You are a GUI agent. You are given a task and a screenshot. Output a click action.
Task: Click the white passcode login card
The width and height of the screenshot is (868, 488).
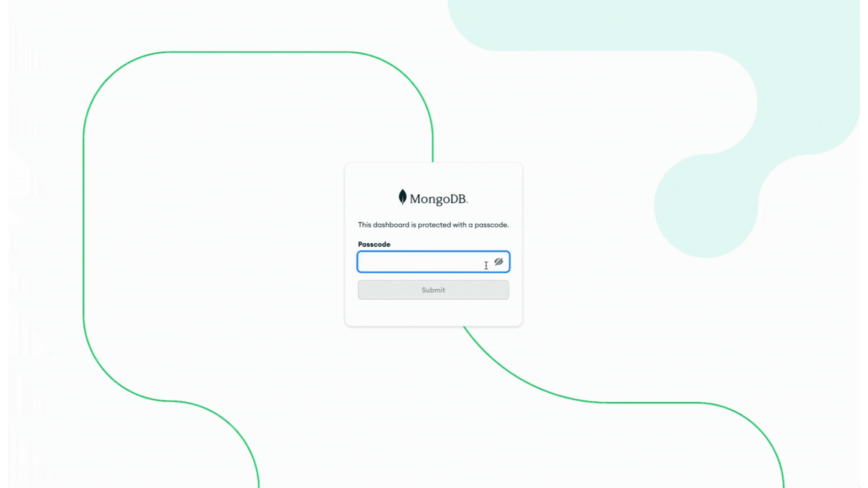pyautogui.click(x=433, y=313)
